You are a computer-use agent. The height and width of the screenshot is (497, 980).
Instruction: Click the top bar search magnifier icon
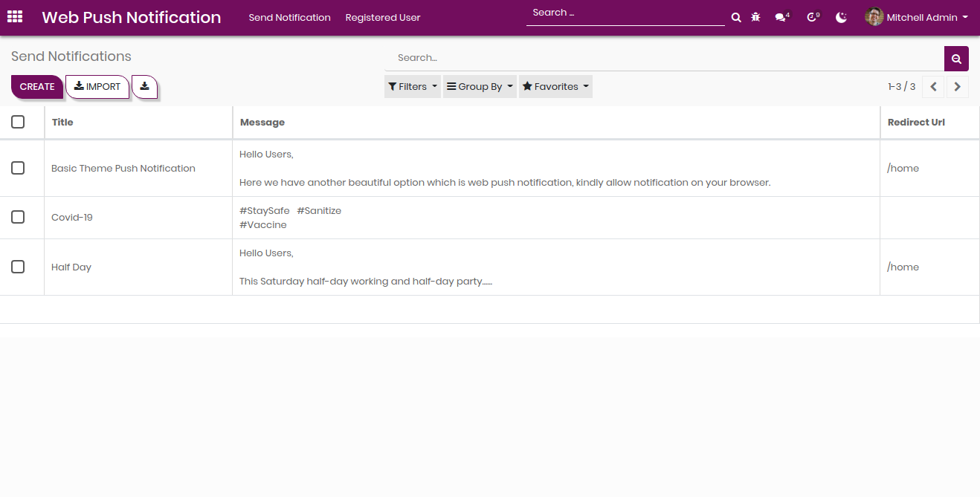(736, 17)
